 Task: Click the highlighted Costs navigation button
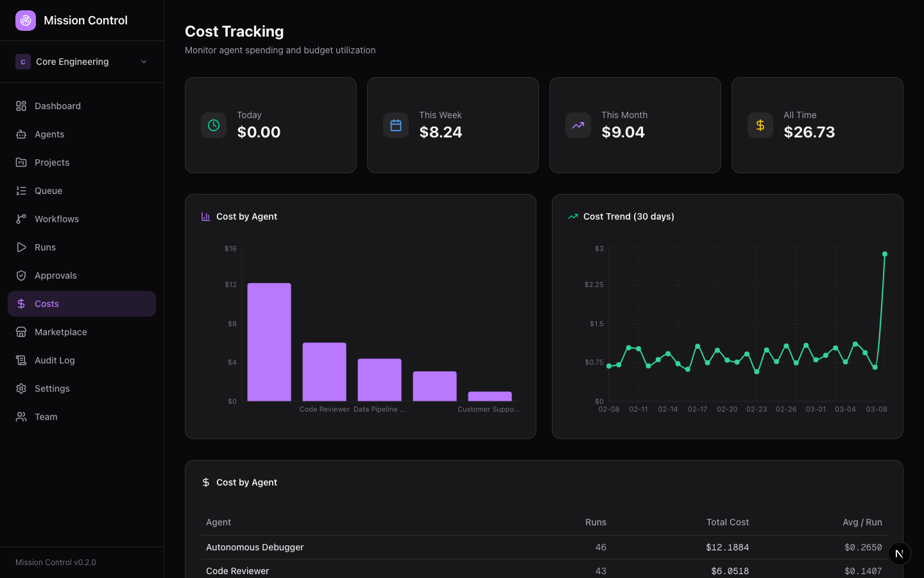(81, 303)
